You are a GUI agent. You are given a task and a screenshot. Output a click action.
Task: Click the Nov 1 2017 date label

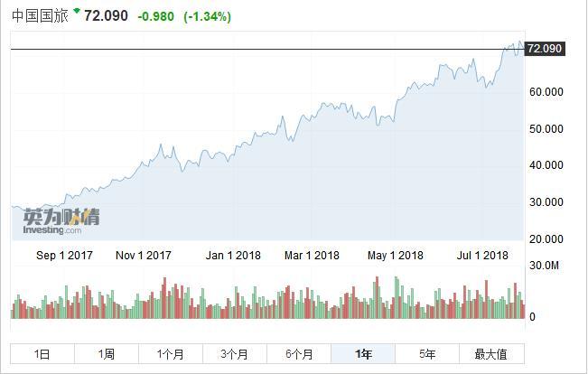[x=144, y=256]
